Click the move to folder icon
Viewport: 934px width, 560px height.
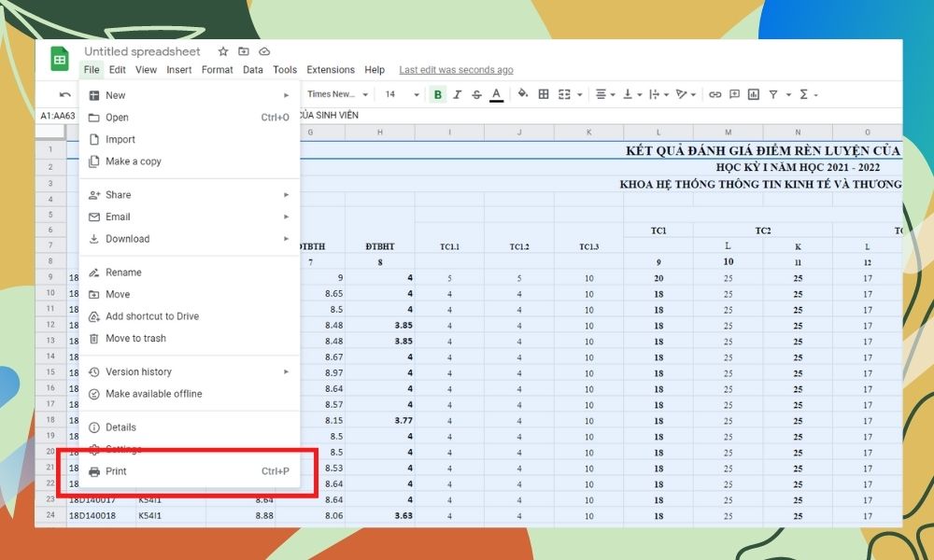tap(244, 51)
